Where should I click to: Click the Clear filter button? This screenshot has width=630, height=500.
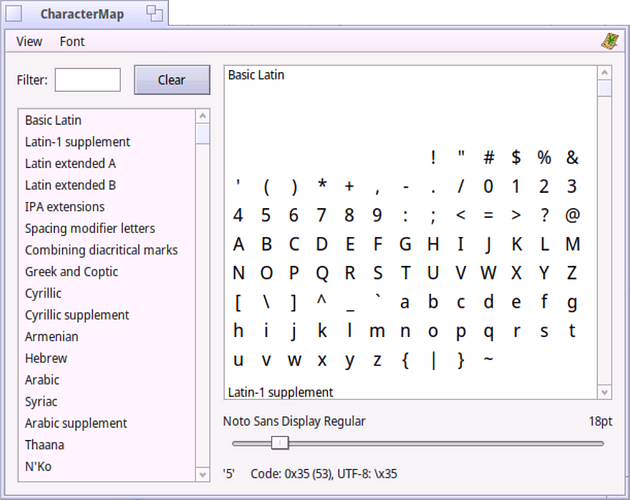(172, 80)
